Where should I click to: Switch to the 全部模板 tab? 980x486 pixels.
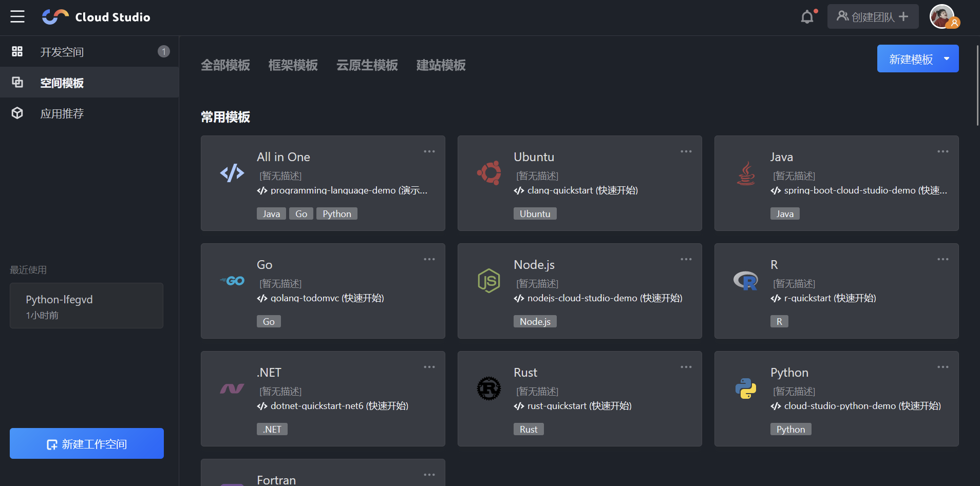[225, 65]
